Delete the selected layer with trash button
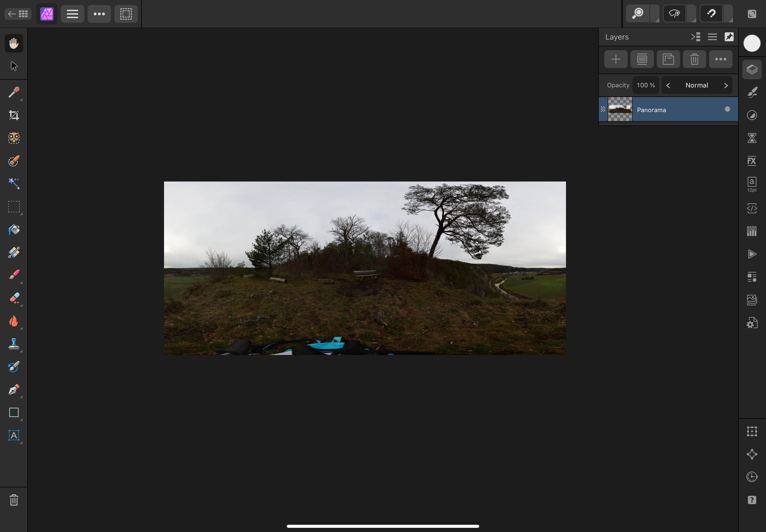Image resolution: width=766 pixels, height=532 pixels. point(694,59)
